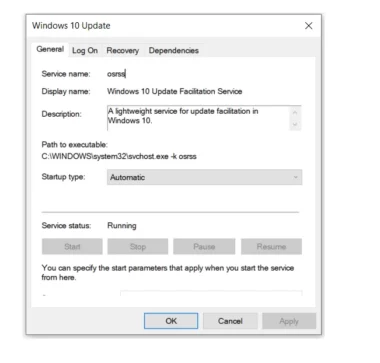Click the service name value osrss
Screen dimensions: 380x363
[x=116, y=74]
